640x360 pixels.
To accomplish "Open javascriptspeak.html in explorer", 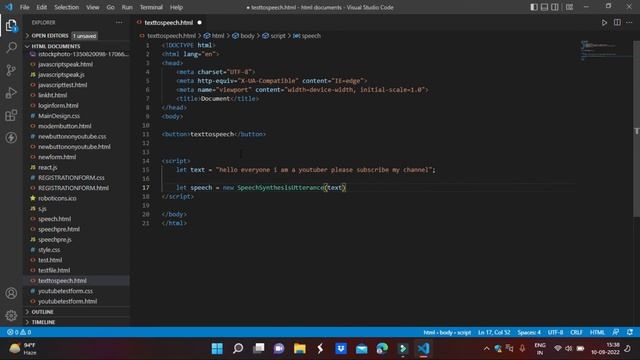I will pyautogui.click(x=65, y=64).
